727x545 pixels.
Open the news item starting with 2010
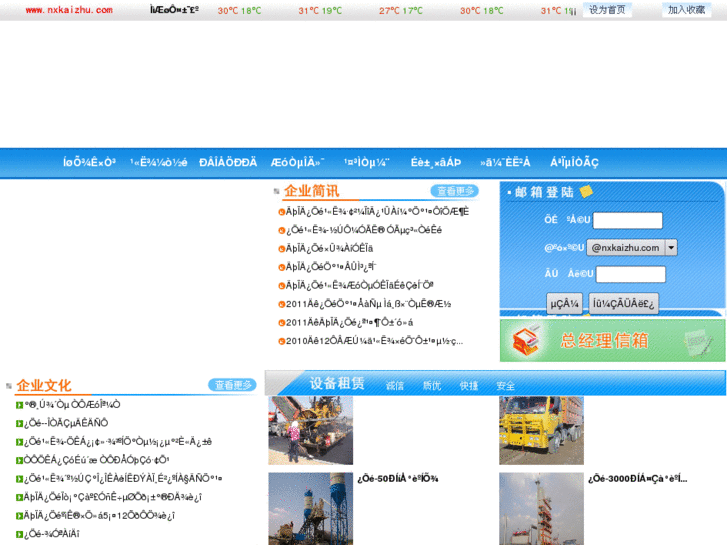374,341
